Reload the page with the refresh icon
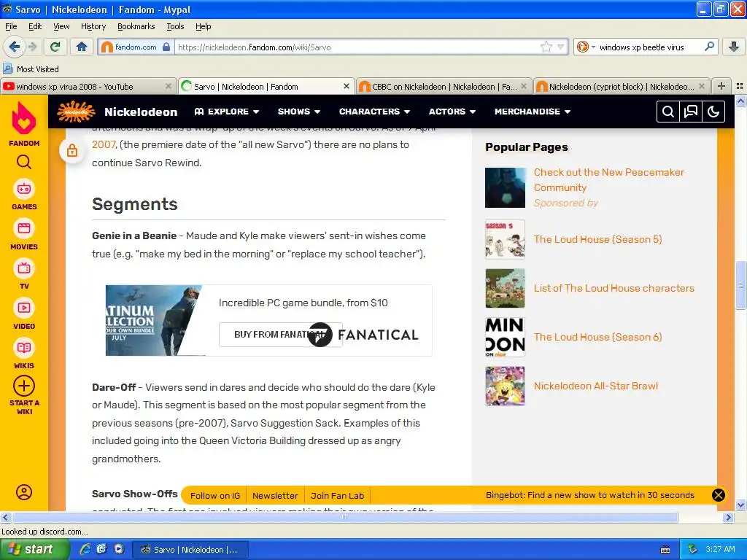 [55, 47]
